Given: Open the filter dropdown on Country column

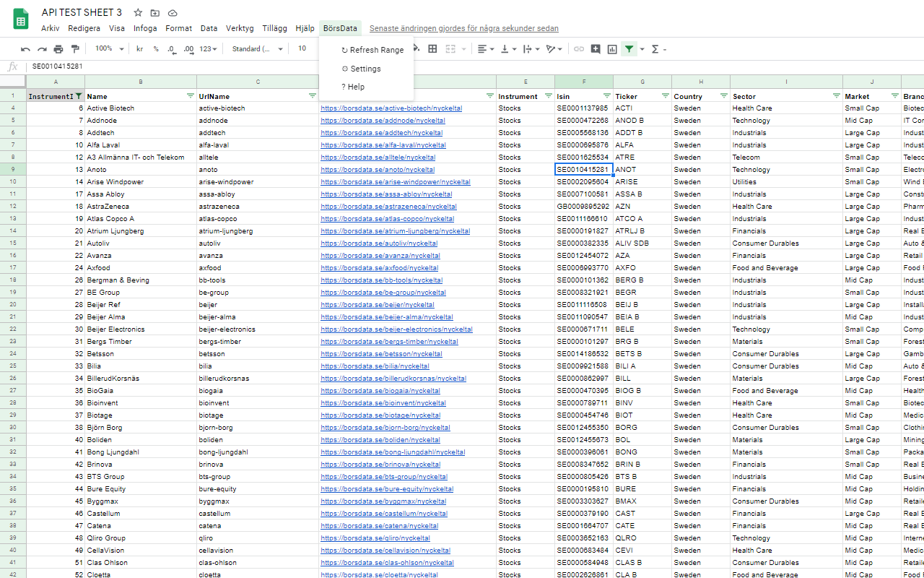Looking at the screenshot, I should 724,96.
